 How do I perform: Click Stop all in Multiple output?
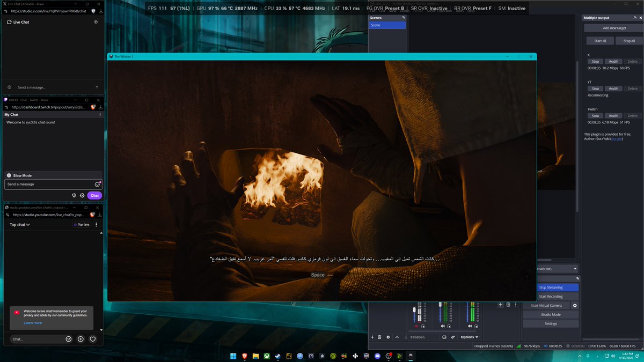(629, 41)
